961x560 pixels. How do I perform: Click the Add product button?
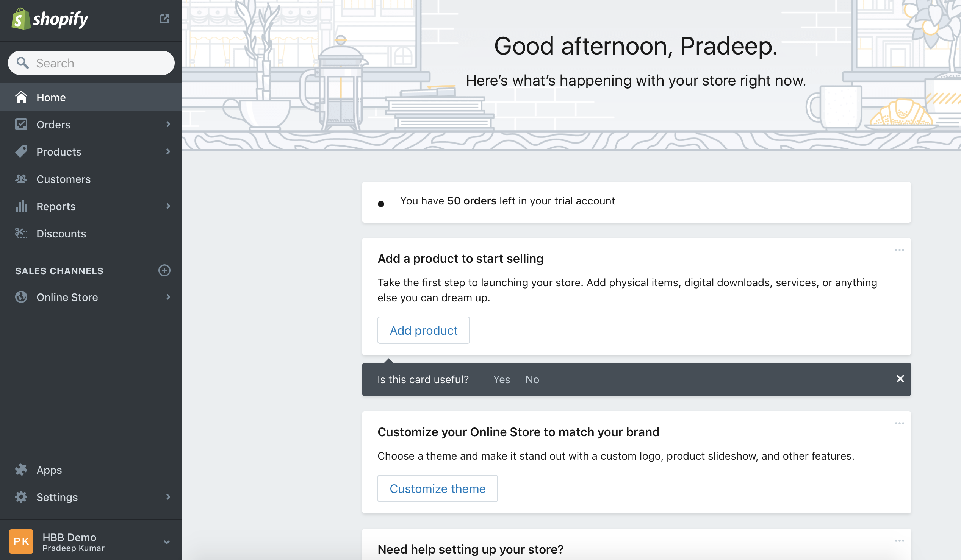tap(423, 330)
